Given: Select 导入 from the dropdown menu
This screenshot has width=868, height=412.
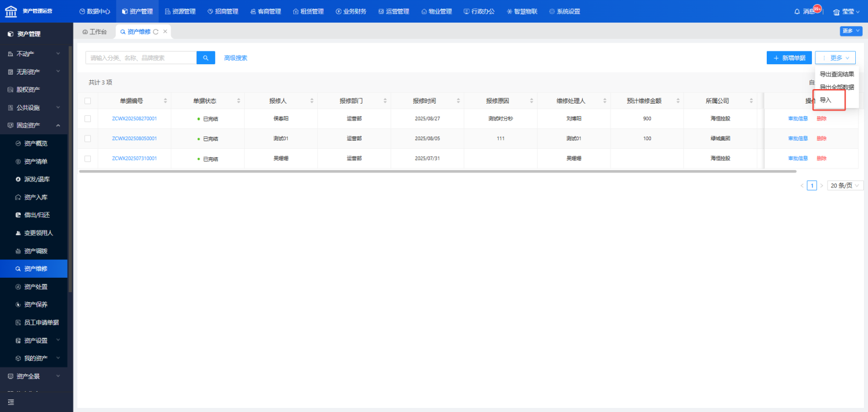Looking at the screenshot, I should 826,100.
